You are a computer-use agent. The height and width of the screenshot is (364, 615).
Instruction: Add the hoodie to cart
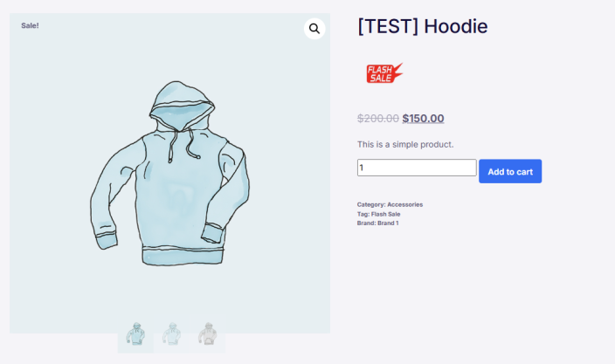[x=510, y=171]
